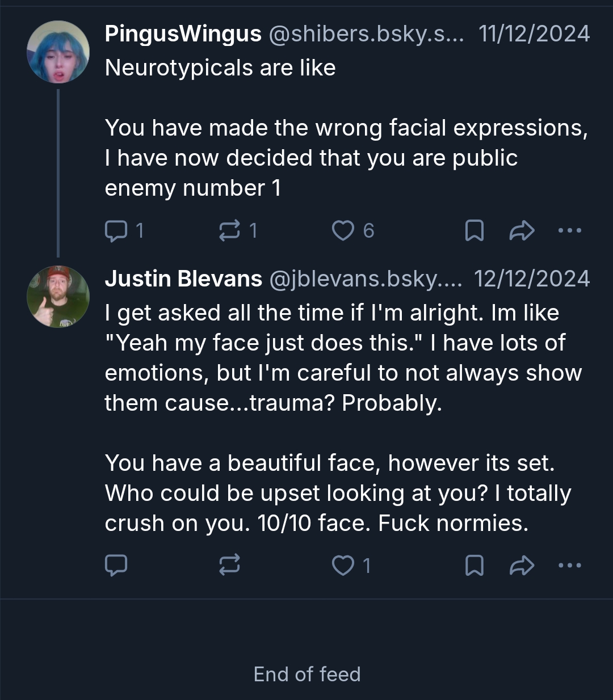Repost Justin Blevans's reply
613x700 pixels.
[x=229, y=565]
